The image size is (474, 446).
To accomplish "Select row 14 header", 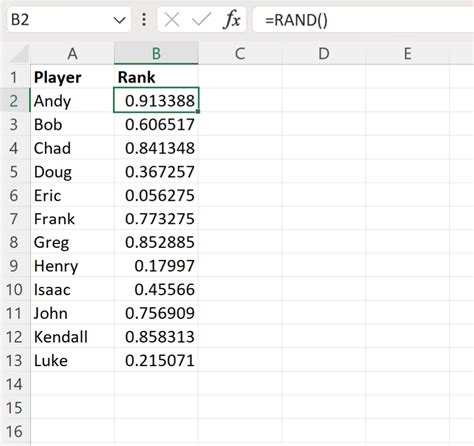I will tap(15, 384).
